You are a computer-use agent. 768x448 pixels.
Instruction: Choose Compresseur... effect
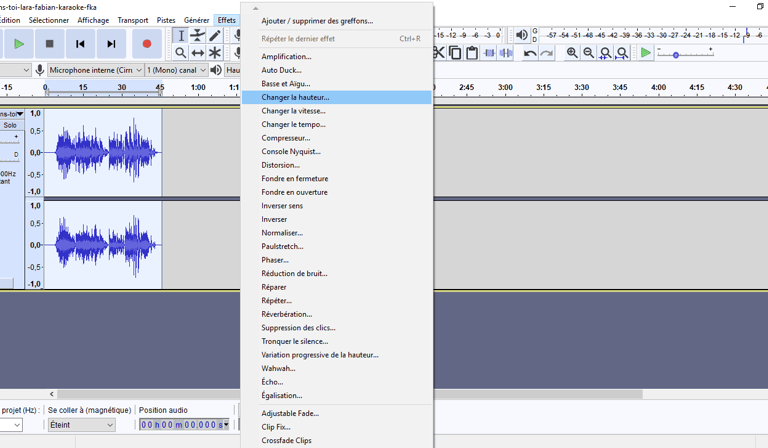(337, 138)
